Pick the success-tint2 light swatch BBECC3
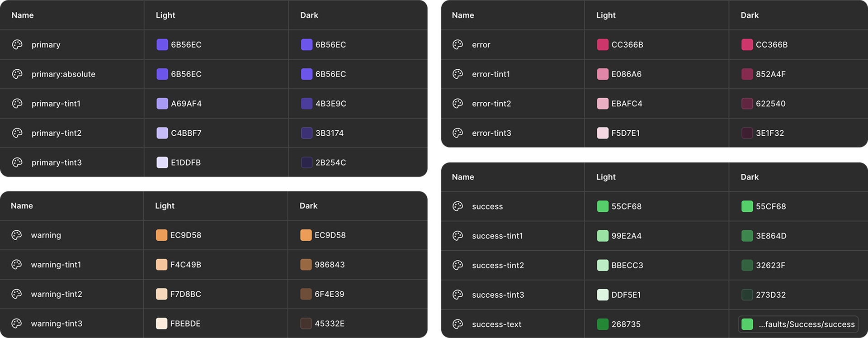The height and width of the screenshot is (338, 868). click(x=603, y=265)
